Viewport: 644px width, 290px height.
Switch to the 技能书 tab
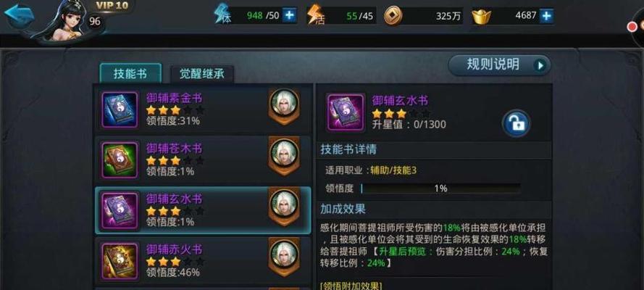pyautogui.click(x=130, y=73)
